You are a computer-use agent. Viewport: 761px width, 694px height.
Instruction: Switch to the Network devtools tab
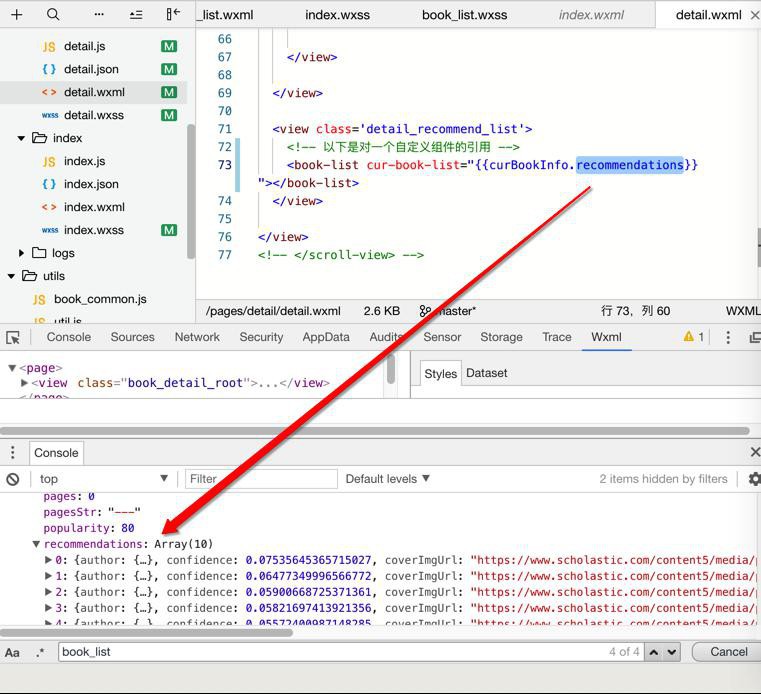tap(197, 337)
